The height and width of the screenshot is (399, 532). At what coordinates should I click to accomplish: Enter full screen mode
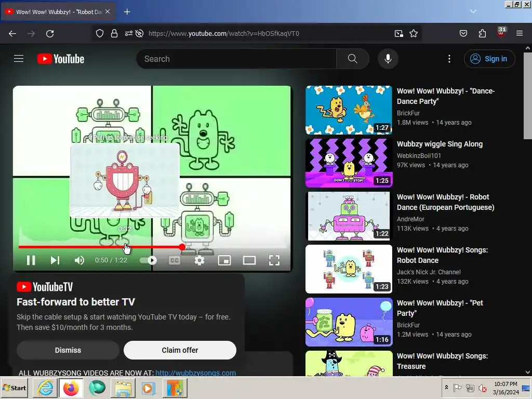tap(274, 260)
